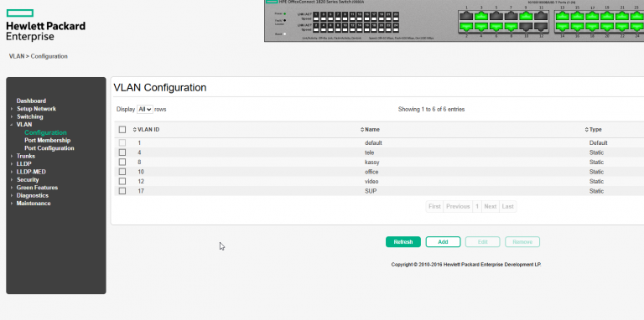The image size is (644, 320).
Task: Check the box for VLAN 4 tele
Action: (x=122, y=152)
